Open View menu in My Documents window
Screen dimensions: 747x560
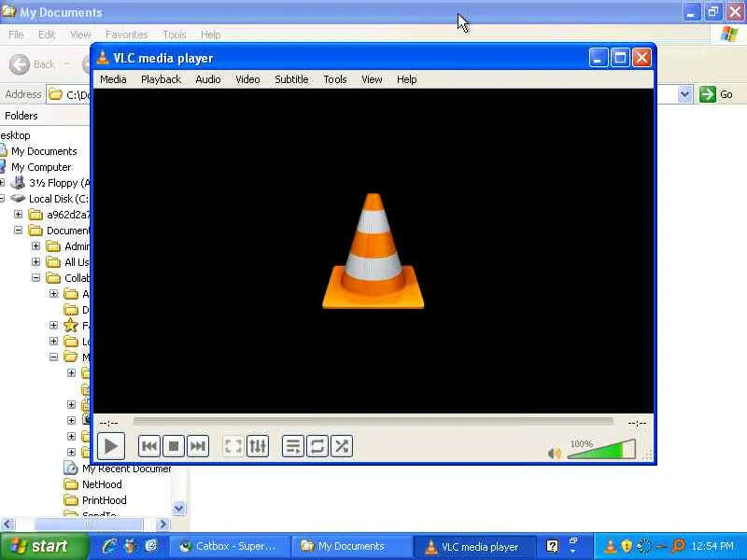pos(80,35)
